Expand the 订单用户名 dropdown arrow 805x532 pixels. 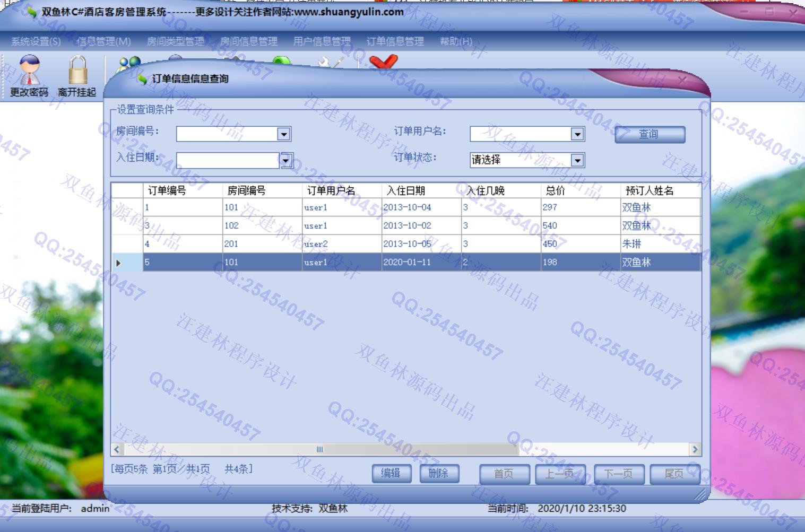point(577,134)
